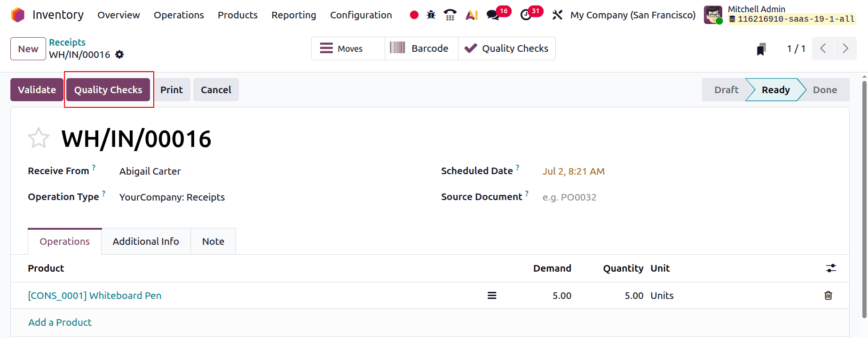
Task: Open Quality Checks smart button with checkmark
Action: (x=507, y=48)
